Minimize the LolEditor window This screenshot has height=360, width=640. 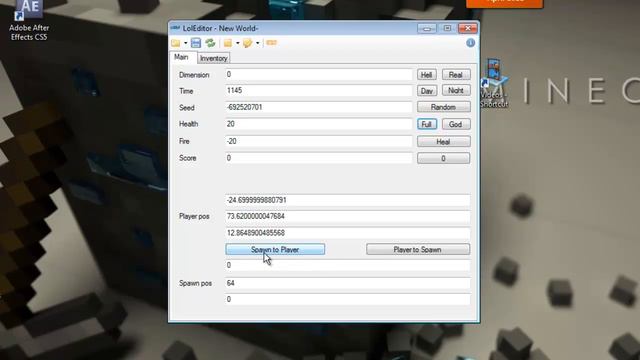click(x=427, y=28)
